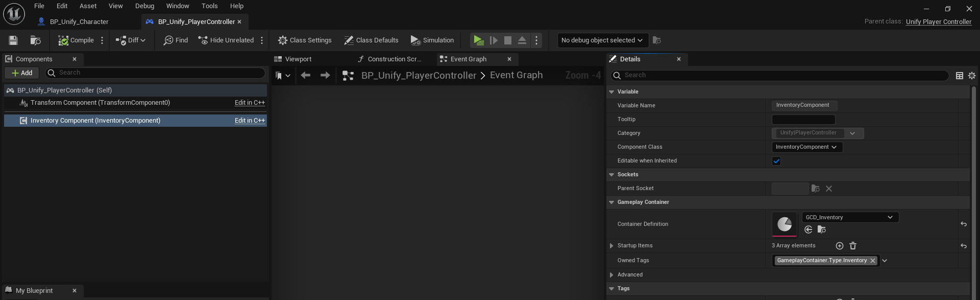Open the play mode options menu
Image resolution: width=980 pixels, height=300 pixels.
click(x=536, y=40)
